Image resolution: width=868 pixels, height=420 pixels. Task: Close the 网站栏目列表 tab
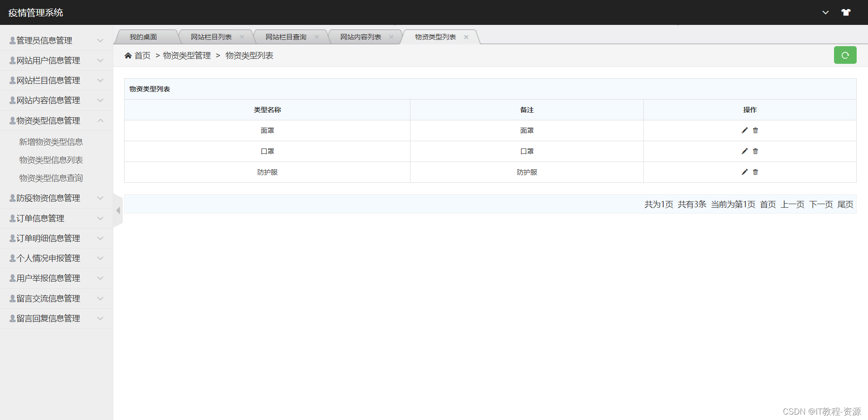[242, 37]
